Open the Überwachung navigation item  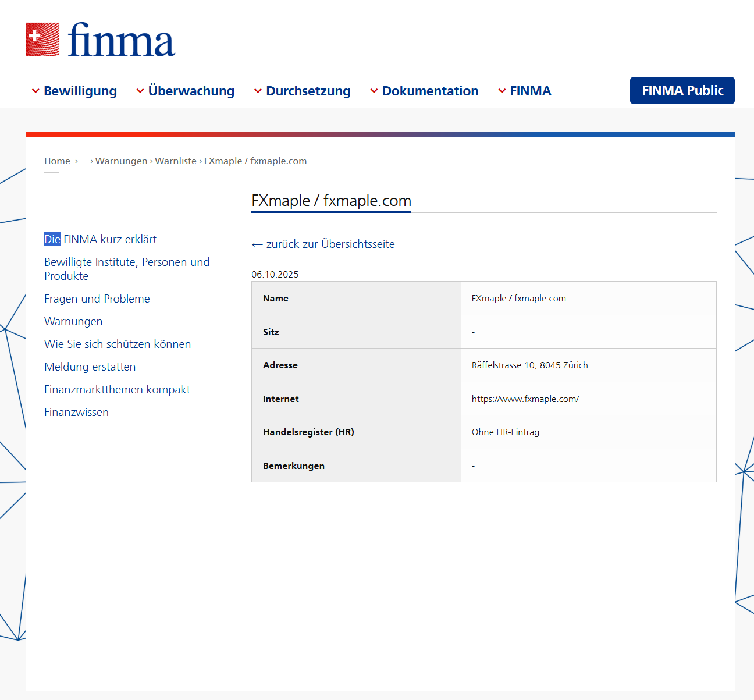tap(191, 91)
